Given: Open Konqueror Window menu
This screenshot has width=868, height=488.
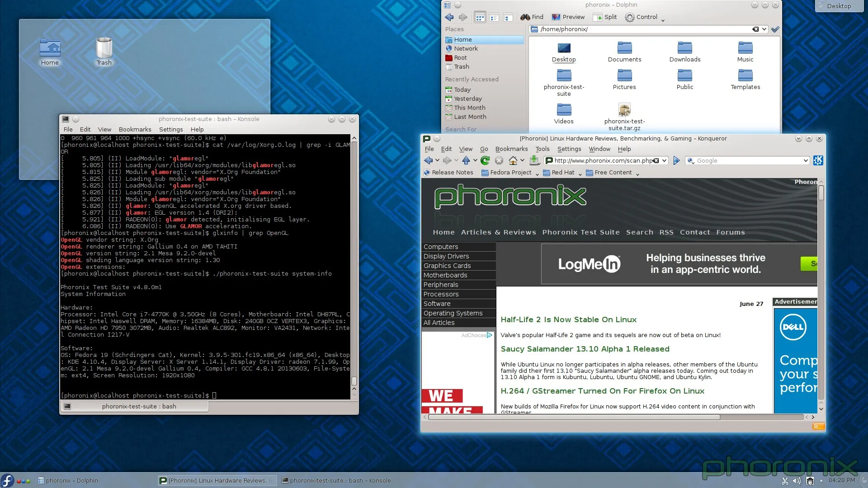Looking at the screenshot, I should tap(599, 149).
